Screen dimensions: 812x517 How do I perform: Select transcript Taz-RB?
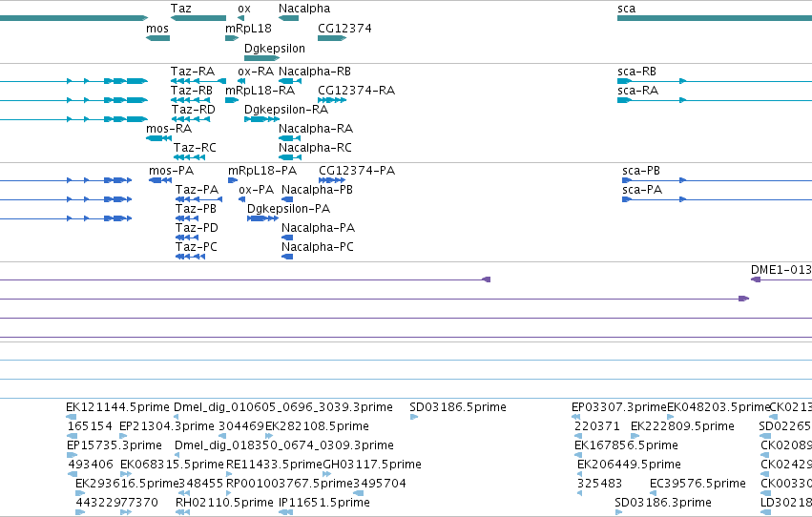point(190,100)
